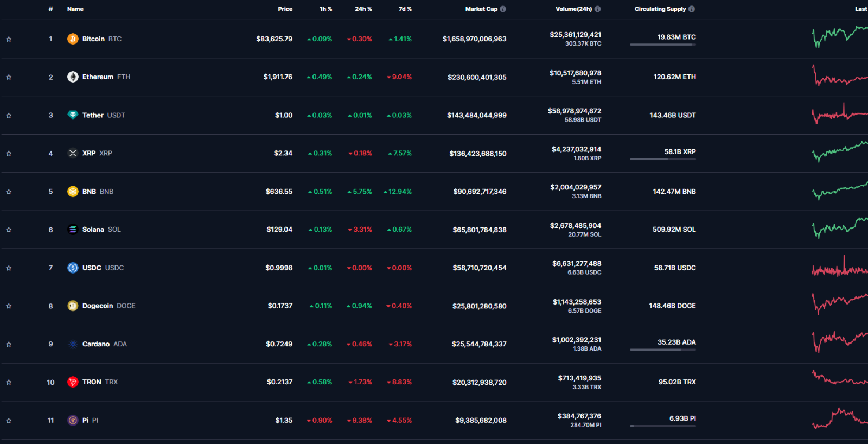Open the Dogecoin DOGE name link

(x=109, y=306)
